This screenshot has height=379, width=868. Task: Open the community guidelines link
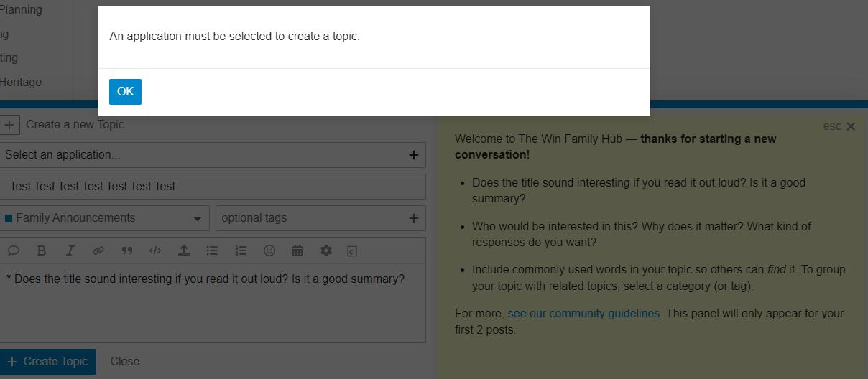[583, 314]
